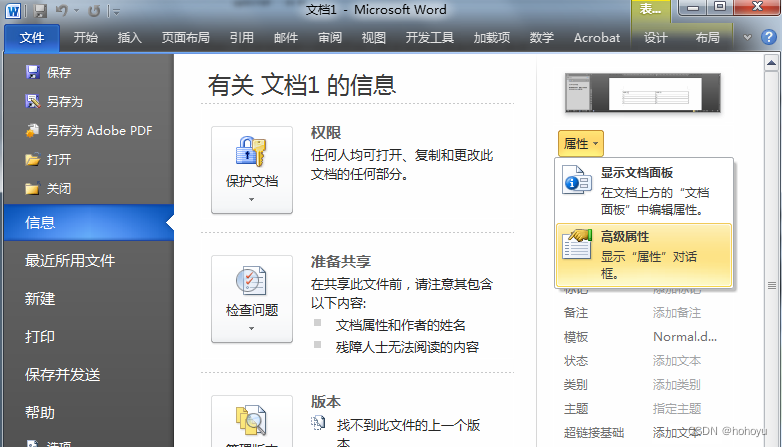The height and width of the screenshot is (447, 782).
Task: Click the 权限 heading text
Action: pos(326,133)
